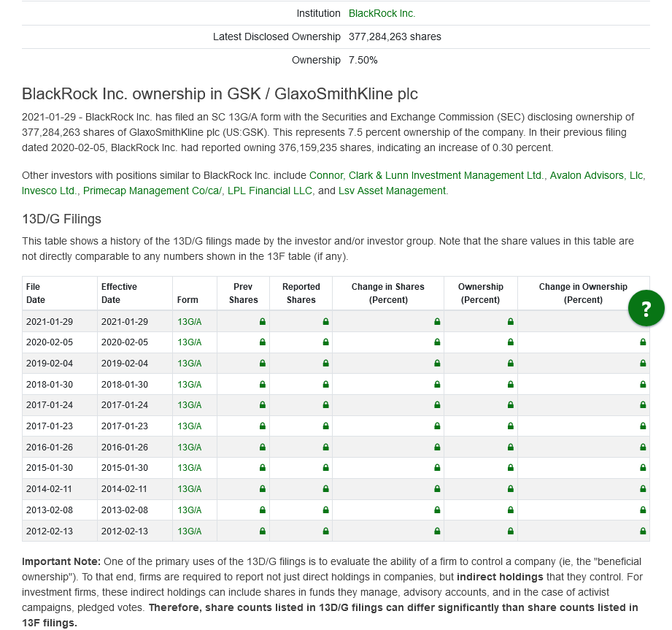Open 13G/A form filed 2015-01-30

tap(190, 467)
